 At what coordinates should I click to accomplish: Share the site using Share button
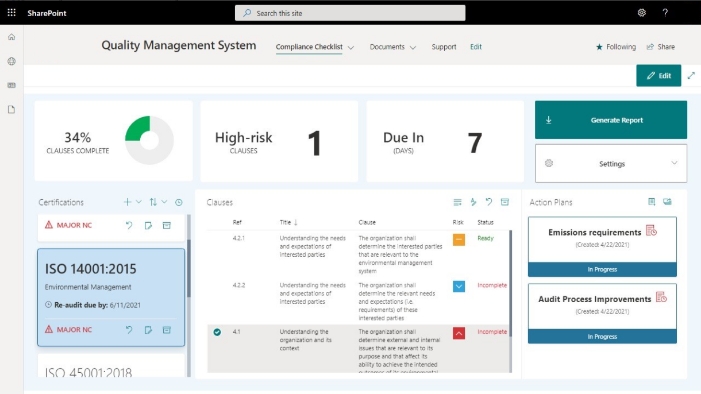pyautogui.click(x=661, y=47)
